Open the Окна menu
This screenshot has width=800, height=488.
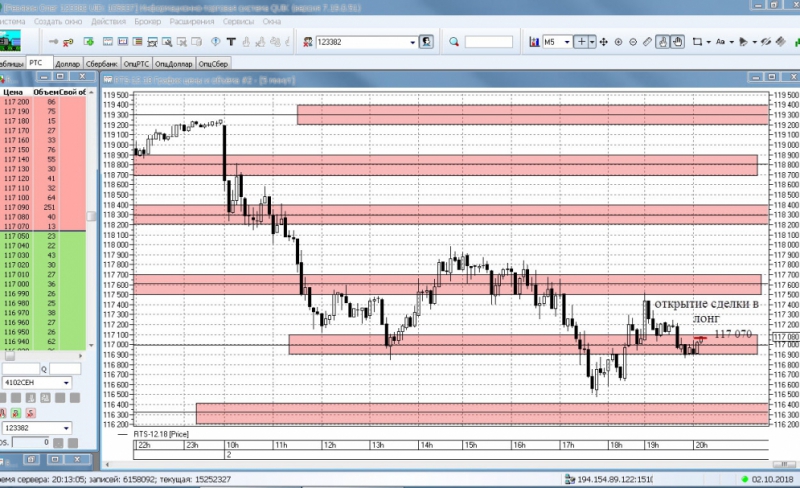tap(271, 21)
